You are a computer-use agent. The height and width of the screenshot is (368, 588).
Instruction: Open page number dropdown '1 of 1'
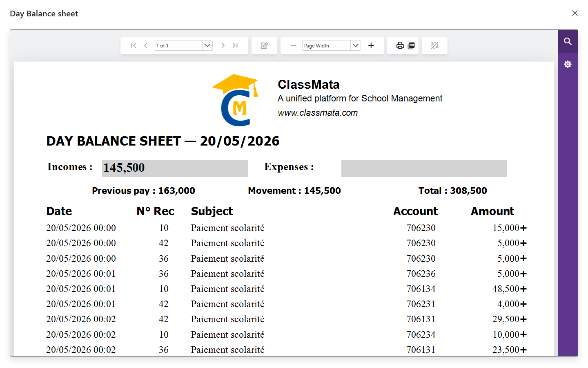pyautogui.click(x=207, y=45)
